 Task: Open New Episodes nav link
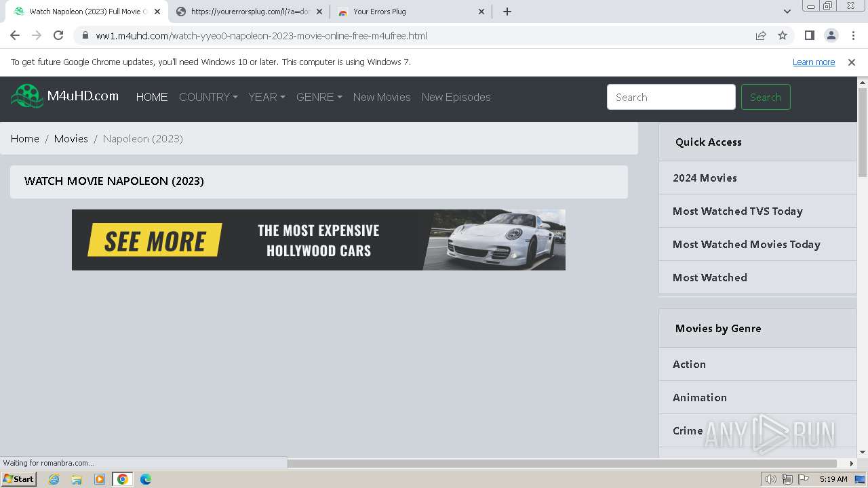pyautogui.click(x=456, y=97)
